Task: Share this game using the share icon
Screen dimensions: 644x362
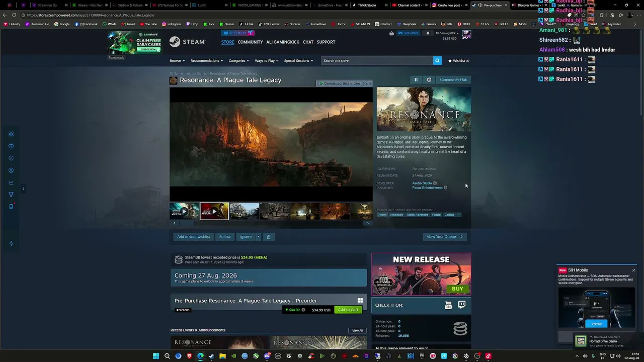Action: [269, 237]
